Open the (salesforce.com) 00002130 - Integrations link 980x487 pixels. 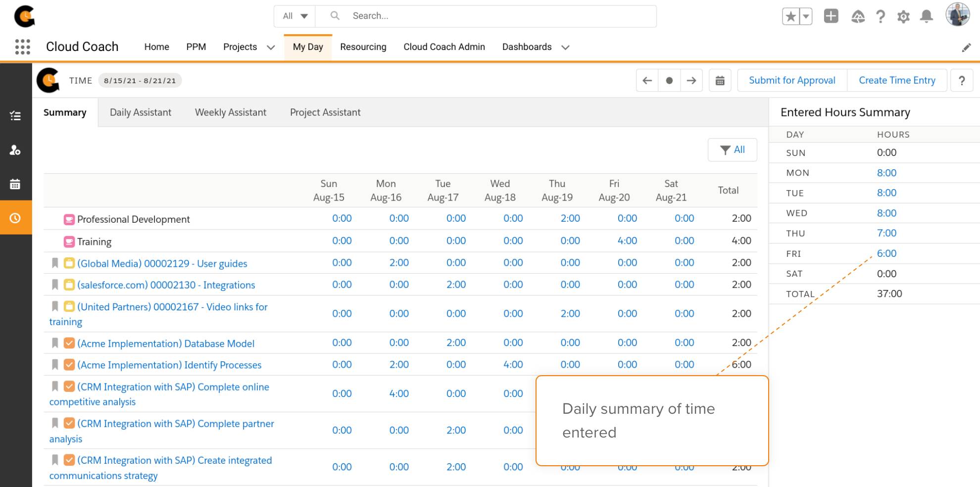[166, 285]
